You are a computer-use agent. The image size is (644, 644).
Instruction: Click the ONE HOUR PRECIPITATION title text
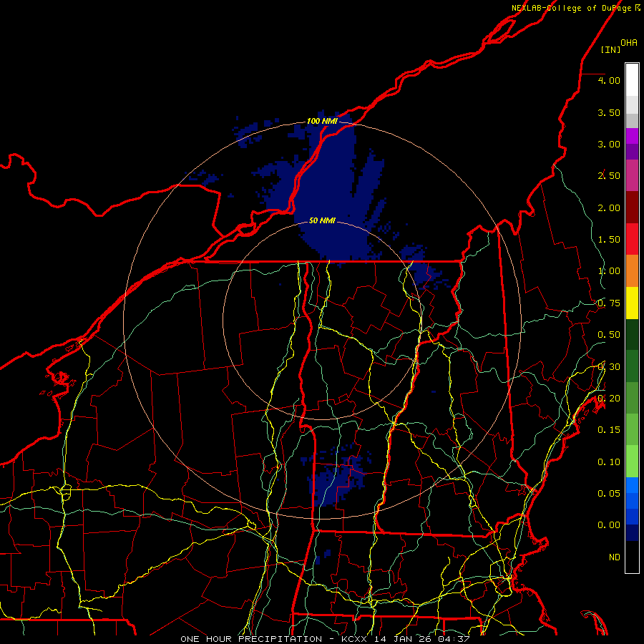(x=251, y=639)
